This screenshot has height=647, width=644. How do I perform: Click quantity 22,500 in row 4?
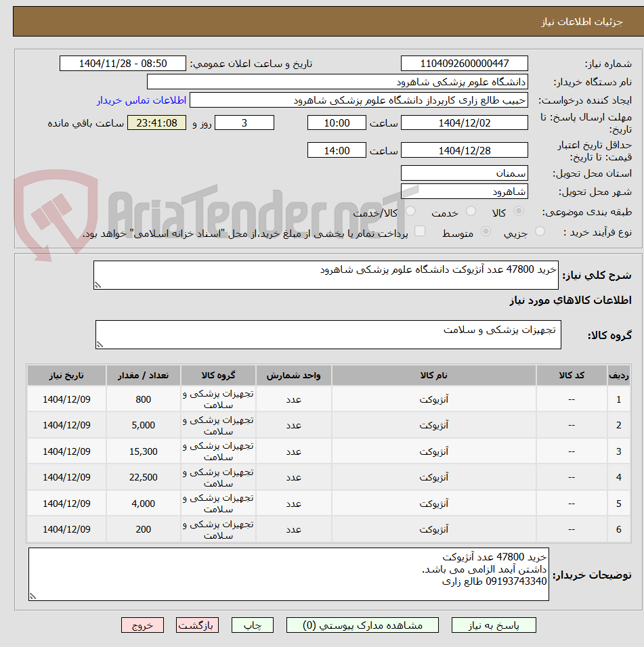(x=144, y=477)
